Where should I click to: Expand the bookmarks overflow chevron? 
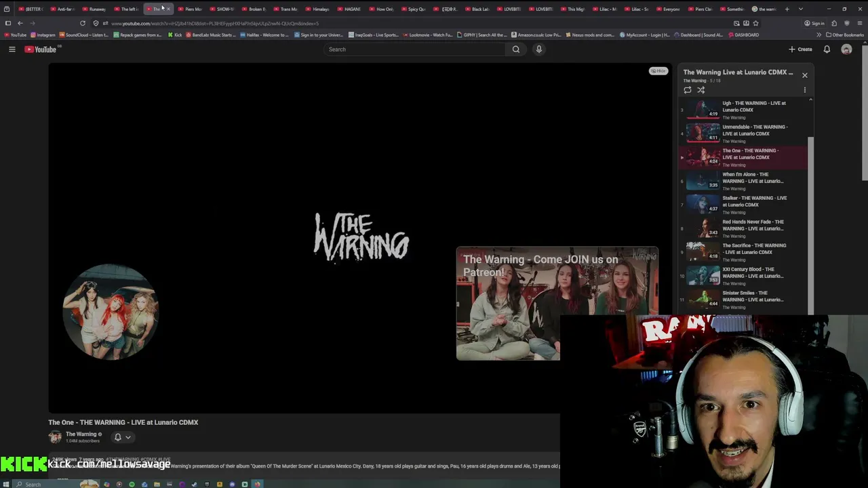[x=818, y=35]
